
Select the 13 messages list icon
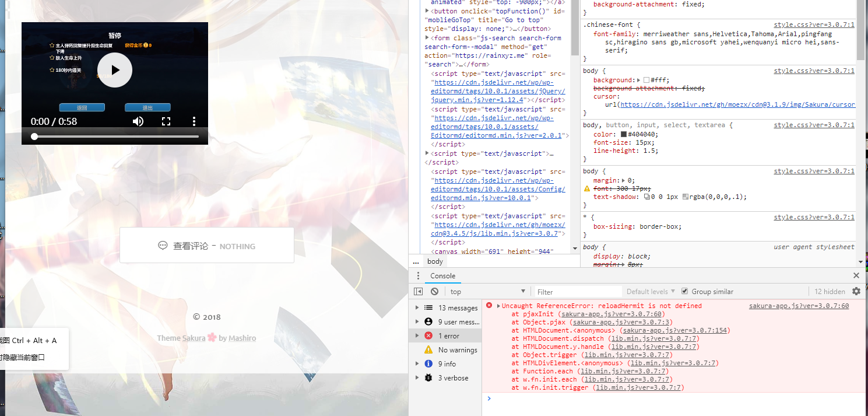coord(428,307)
